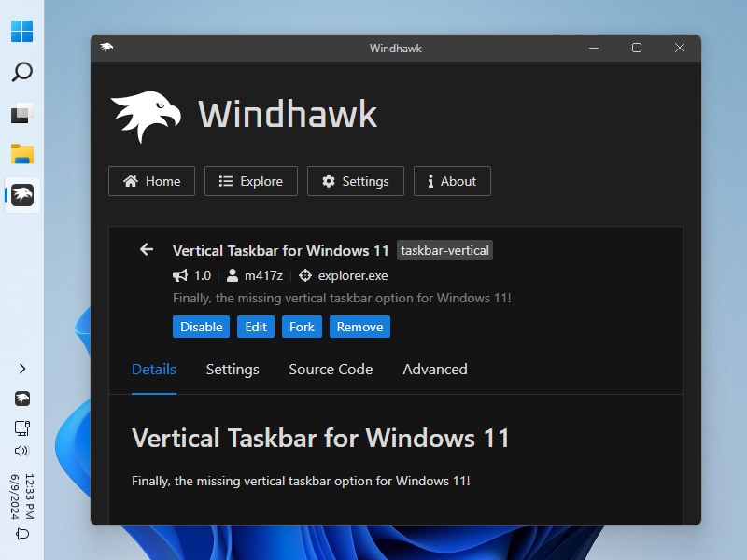
Task: Go to the Explore page
Action: tap(250, 181)
